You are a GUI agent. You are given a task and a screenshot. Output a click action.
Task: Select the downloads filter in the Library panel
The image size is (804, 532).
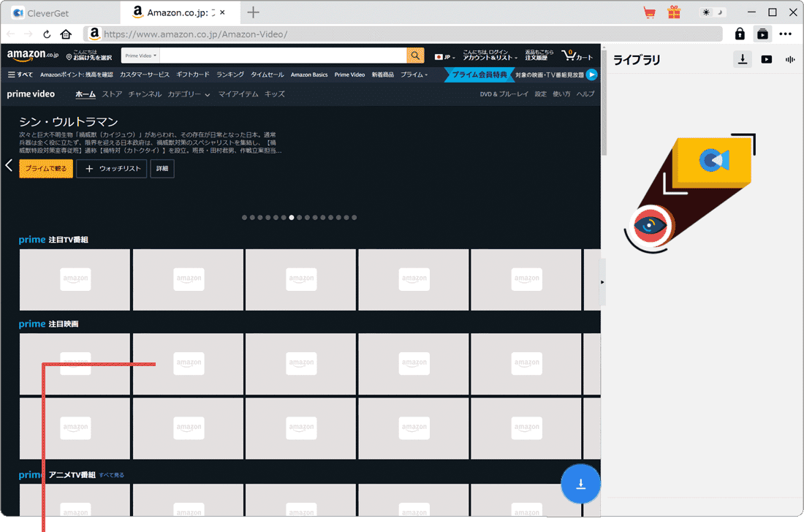(743, 59)
